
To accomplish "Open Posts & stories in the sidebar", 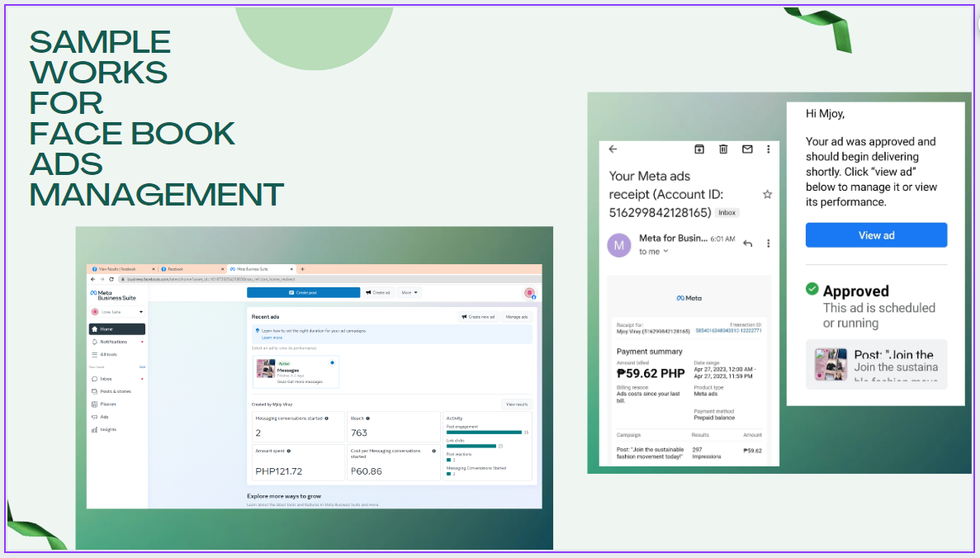I will point(117,391).
